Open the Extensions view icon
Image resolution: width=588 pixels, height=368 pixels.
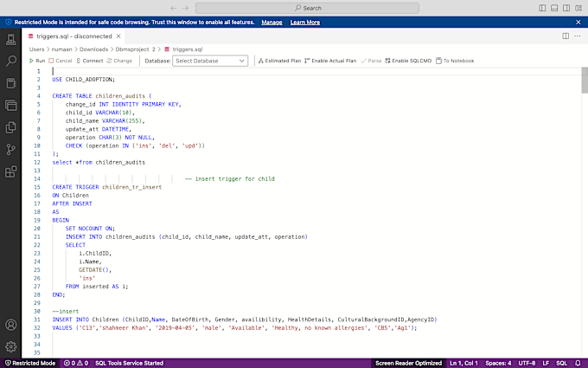[x=11, y=171]
